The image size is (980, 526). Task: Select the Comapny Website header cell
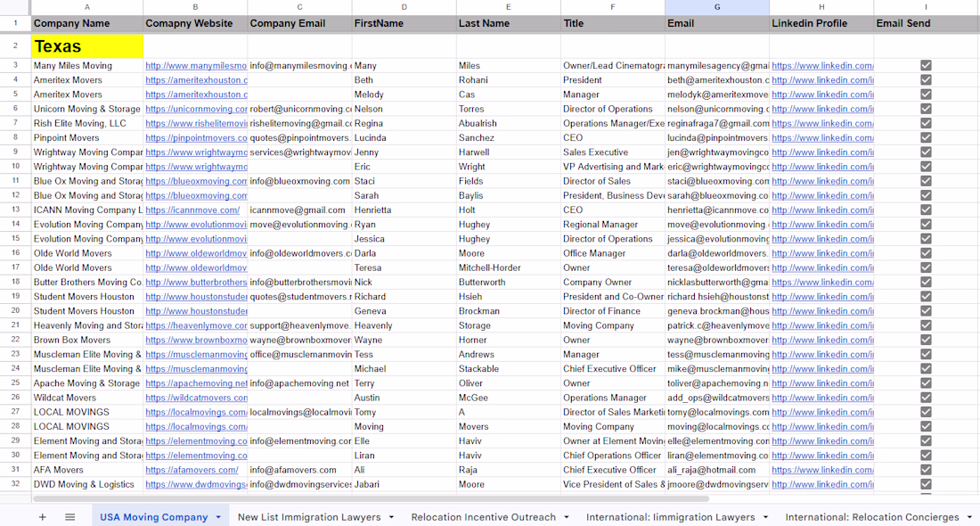[x=195, y=24]
